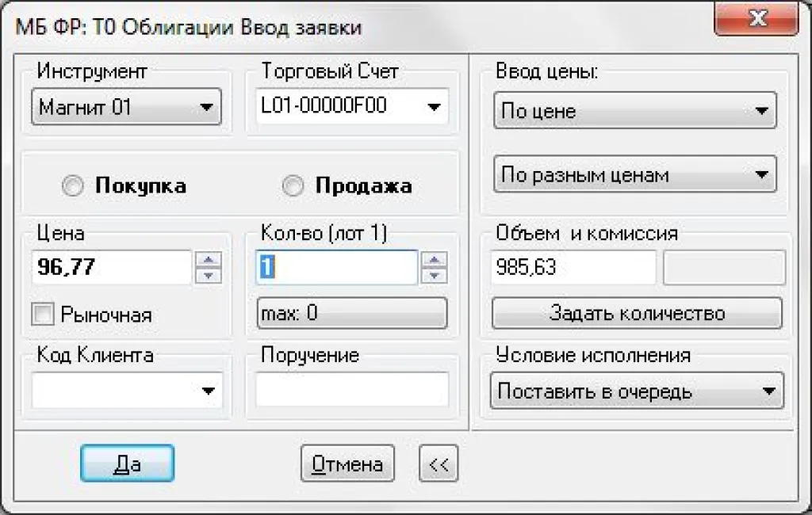Expand the Код Клиента dropdown
The image size is (812, 515).
(x=209, y=391)
